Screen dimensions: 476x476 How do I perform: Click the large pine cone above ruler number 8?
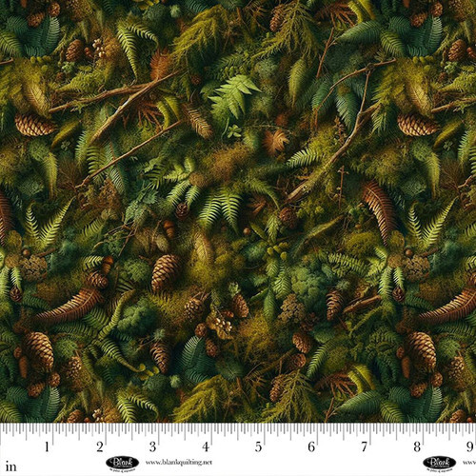[422, 350]
